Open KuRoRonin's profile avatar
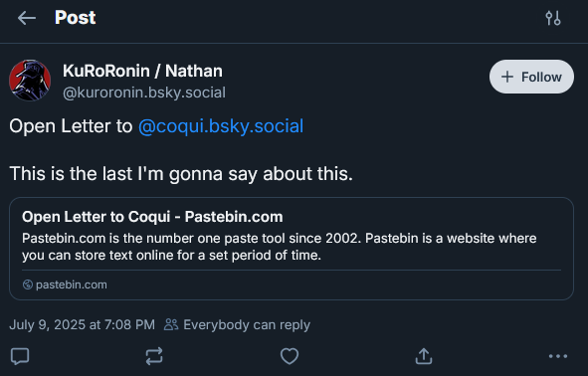Image resolution: width=588 pixels, height=376 pixels. 30,81
